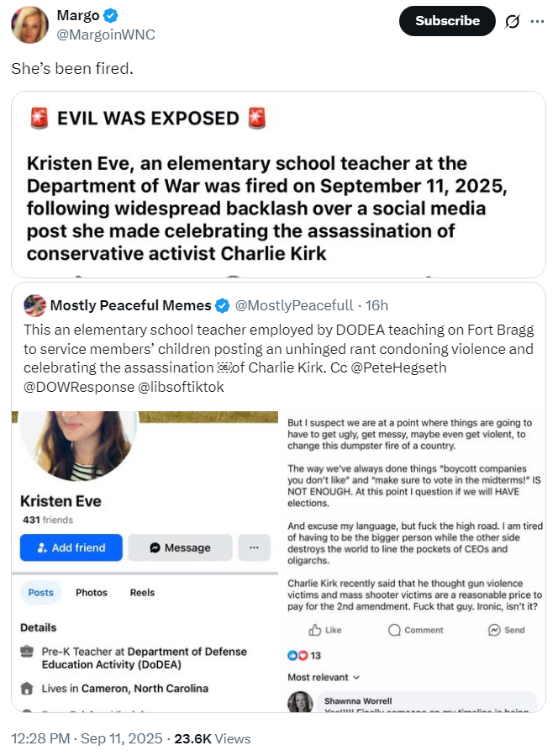The image size is (558, 756).
Task: Switch to the Reels tab
Action: [x=142, y=593]
